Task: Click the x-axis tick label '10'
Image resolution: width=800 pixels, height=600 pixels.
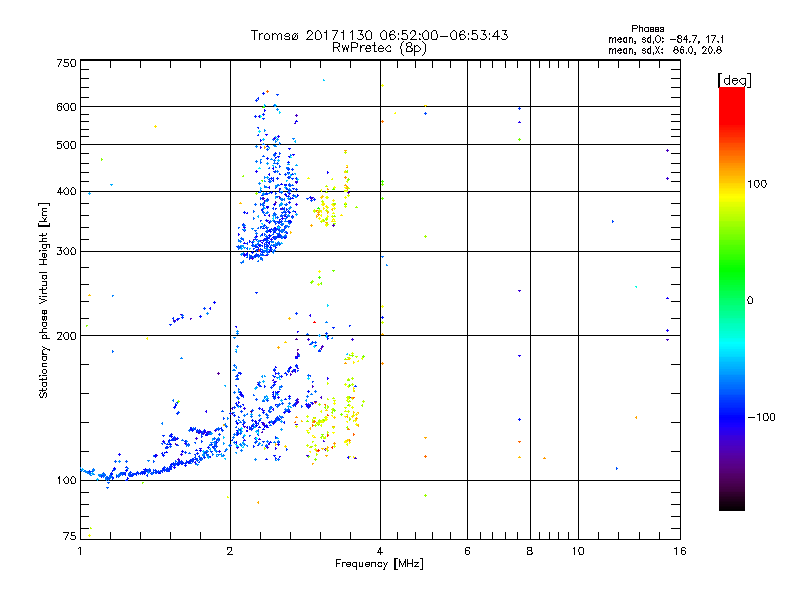Action: tap(578, 551)
